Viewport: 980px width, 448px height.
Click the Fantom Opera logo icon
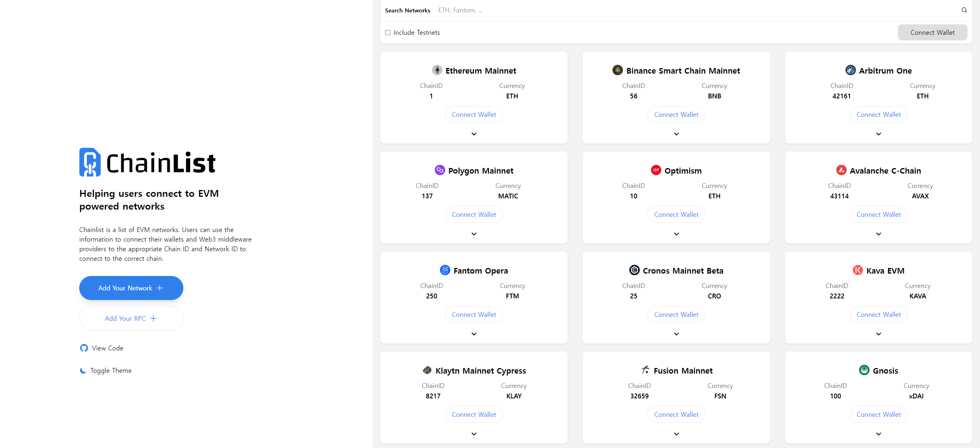[x=445, y=270]
